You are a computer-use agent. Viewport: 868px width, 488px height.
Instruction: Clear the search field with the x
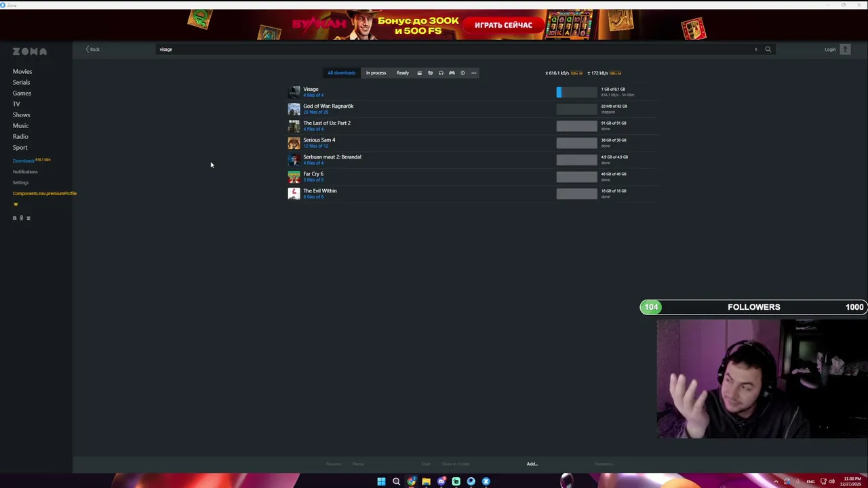point(755,49)
